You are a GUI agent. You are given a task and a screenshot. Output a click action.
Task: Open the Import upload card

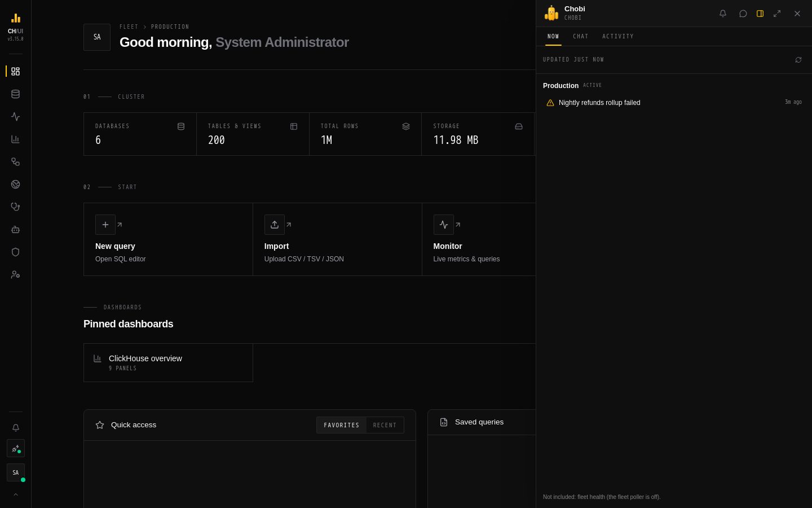[x=337, y=239]
